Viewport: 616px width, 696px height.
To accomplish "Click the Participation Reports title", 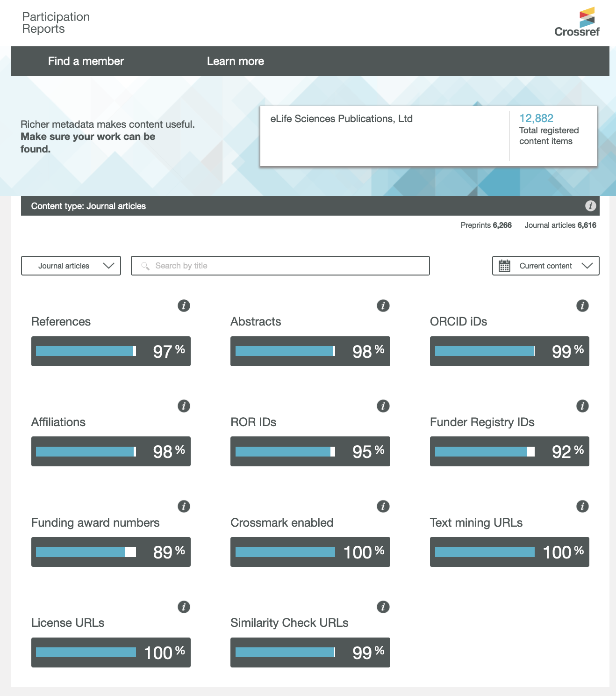I will click(56, 22).
